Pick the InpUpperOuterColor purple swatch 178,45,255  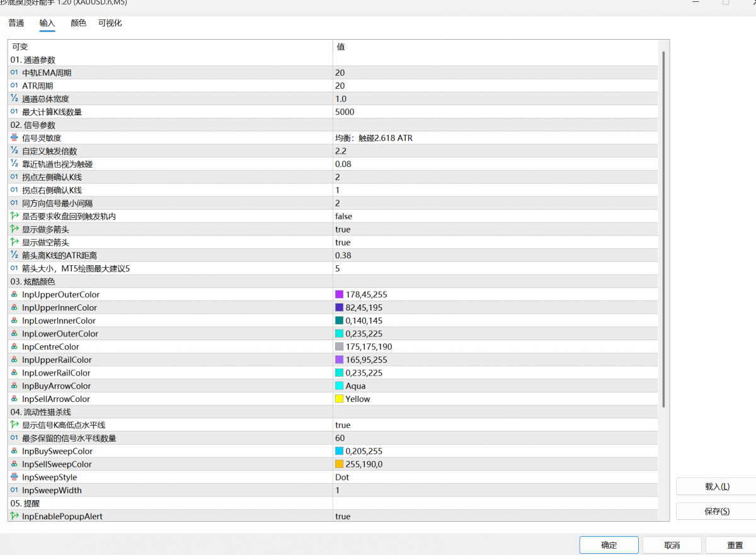pos(340,294)
